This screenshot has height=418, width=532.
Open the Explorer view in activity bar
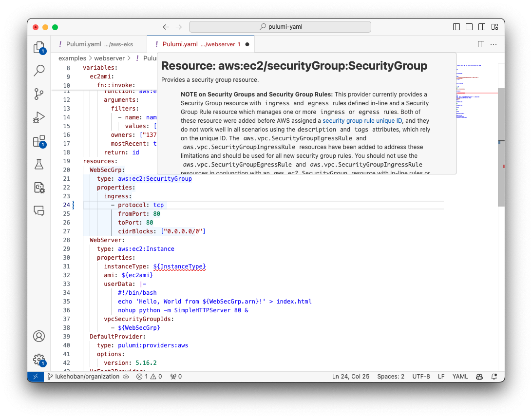pos(39,48)
